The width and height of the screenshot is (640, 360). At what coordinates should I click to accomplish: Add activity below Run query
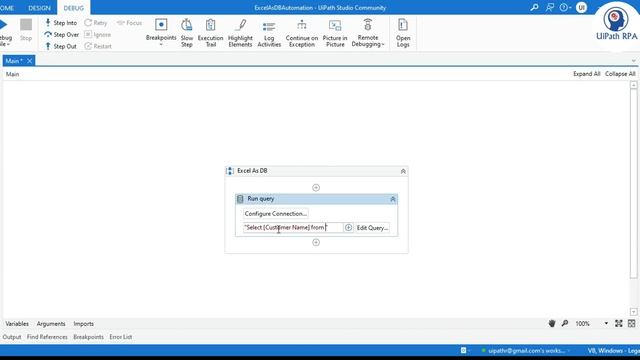[x=316, y=242]
